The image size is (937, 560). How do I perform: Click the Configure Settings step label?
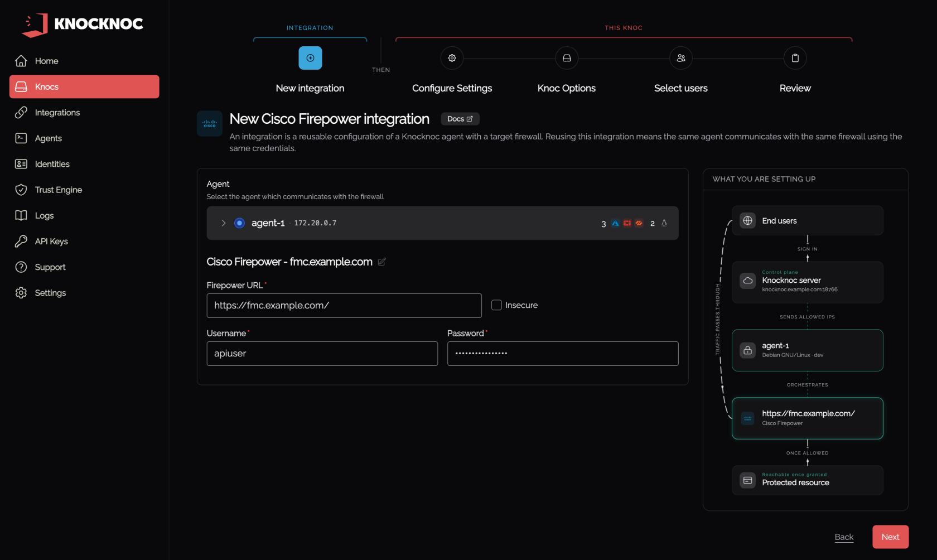452,88
